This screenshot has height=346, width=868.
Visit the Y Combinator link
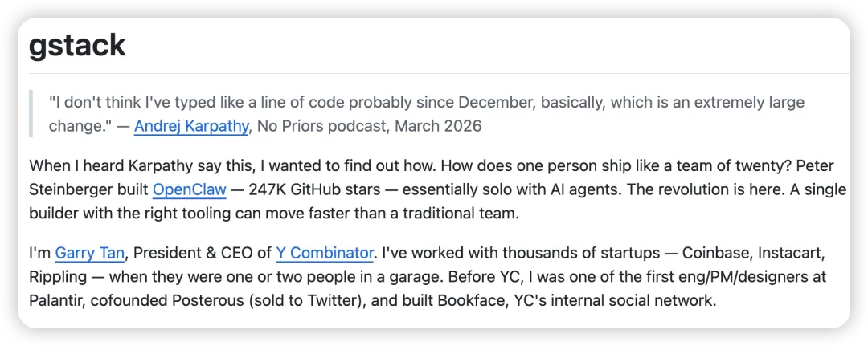pos(325,253)
